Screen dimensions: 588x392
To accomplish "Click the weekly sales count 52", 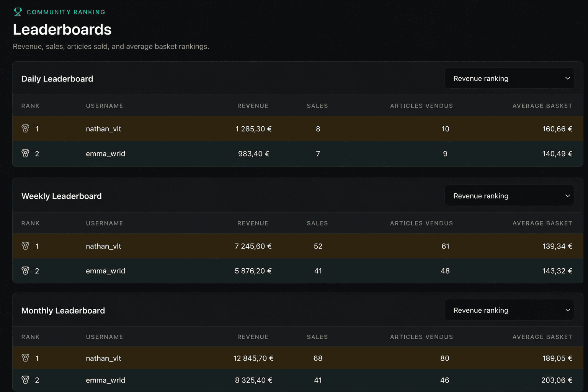I will [318, 246].
